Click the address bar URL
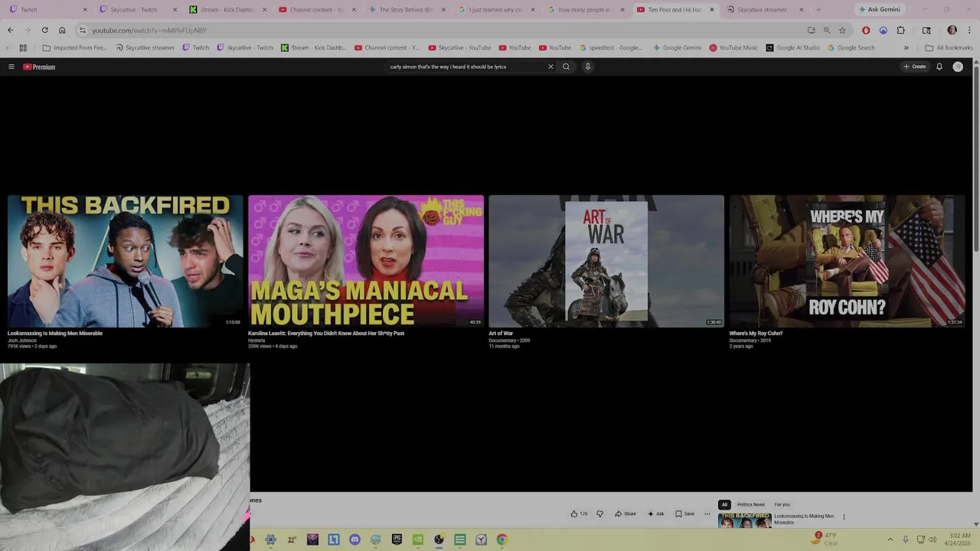This screenshot has width=980, height=551. point(149,30)
